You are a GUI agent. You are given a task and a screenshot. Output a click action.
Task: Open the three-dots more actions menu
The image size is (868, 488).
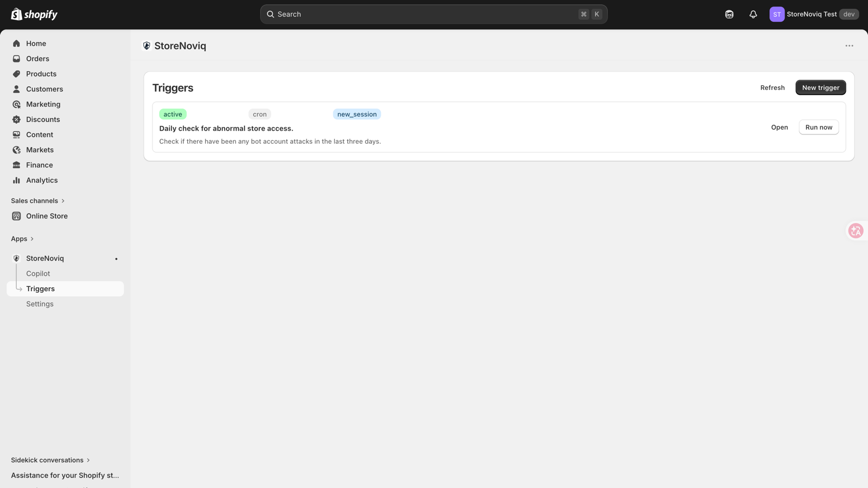pos(849,46)
